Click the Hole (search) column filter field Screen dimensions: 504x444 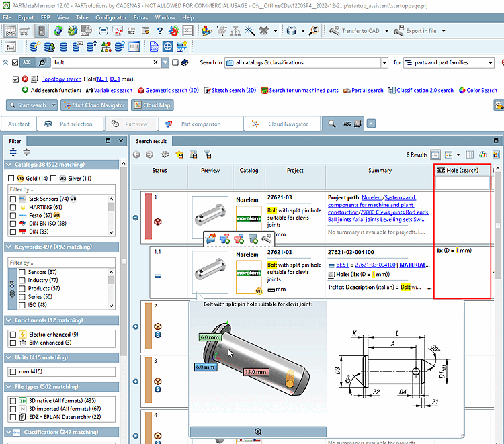pyautogui.click(x=463, y=183)
